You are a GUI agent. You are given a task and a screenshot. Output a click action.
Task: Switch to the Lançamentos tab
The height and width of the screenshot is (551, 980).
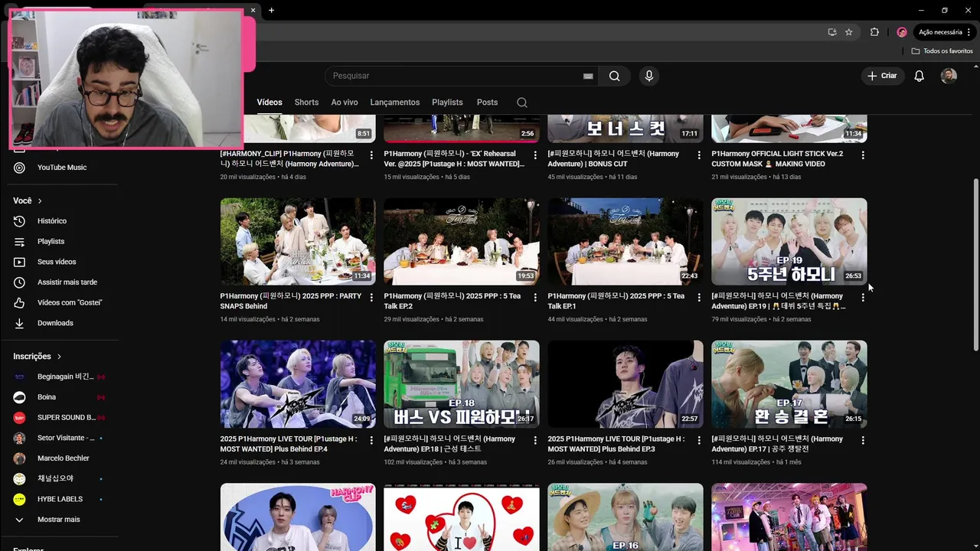tap(395, 103)
